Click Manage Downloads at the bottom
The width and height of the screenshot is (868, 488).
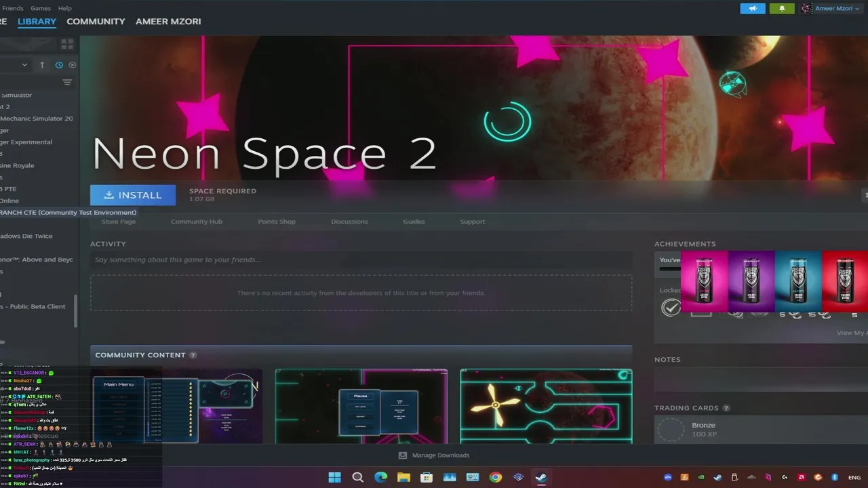pos(434,455)
